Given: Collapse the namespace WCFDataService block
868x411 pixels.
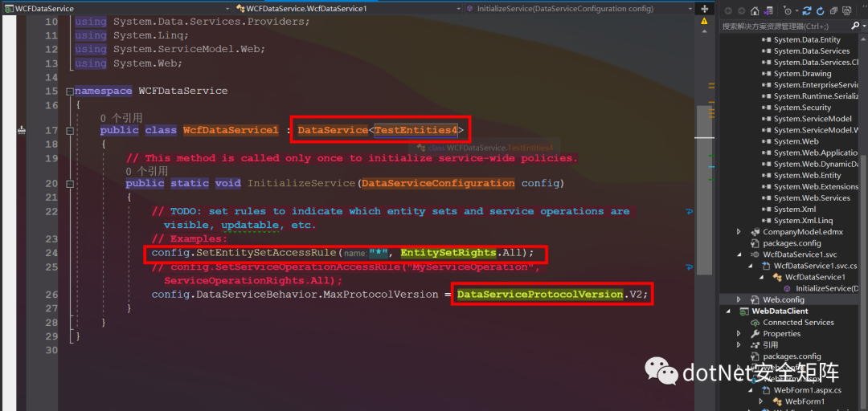Looking at the screenshot, I should click(x=69, y=92).
